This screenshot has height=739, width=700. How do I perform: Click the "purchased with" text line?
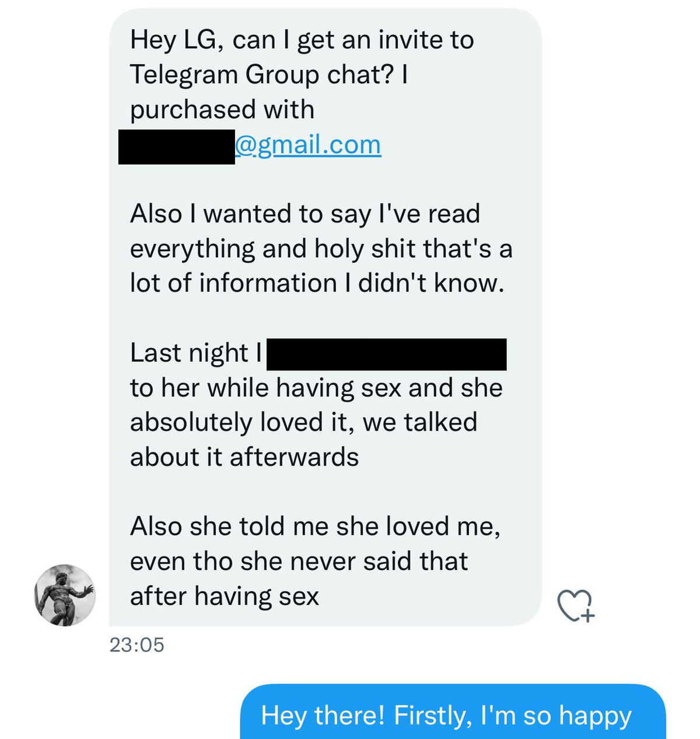point(222,110)
